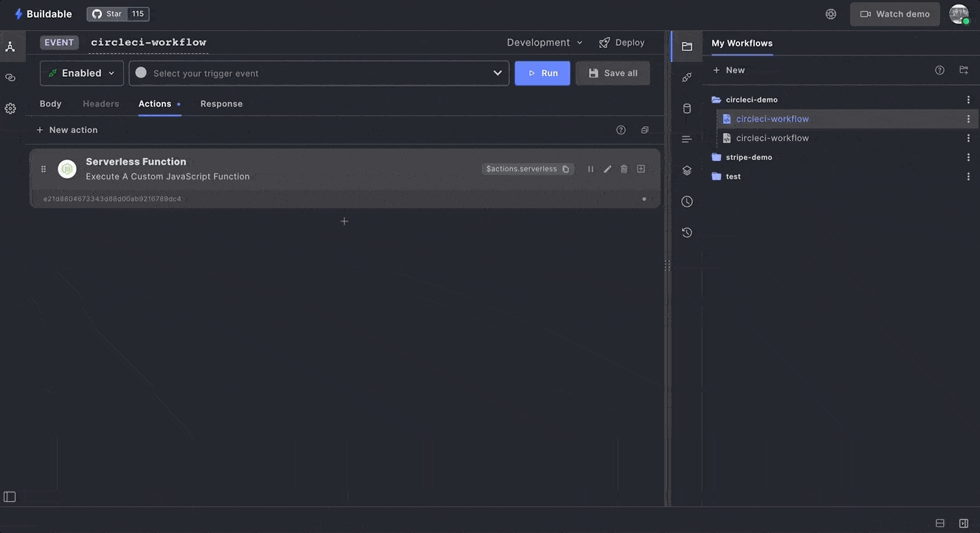The image size is (980, 533).
Task: Open settings gear in left sidebar
Action: (x=10, y=109)
